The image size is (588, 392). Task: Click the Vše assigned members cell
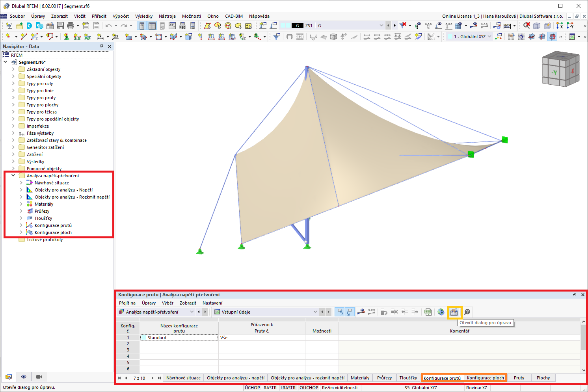[x=262, y=338]
